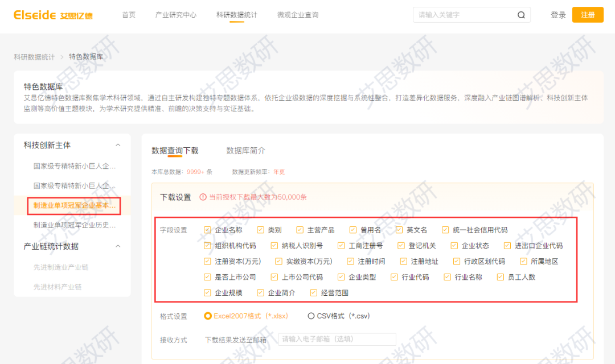615x364 pixels.
Task: Click the search magnifier icon
Action: click(x=521, y=15)
